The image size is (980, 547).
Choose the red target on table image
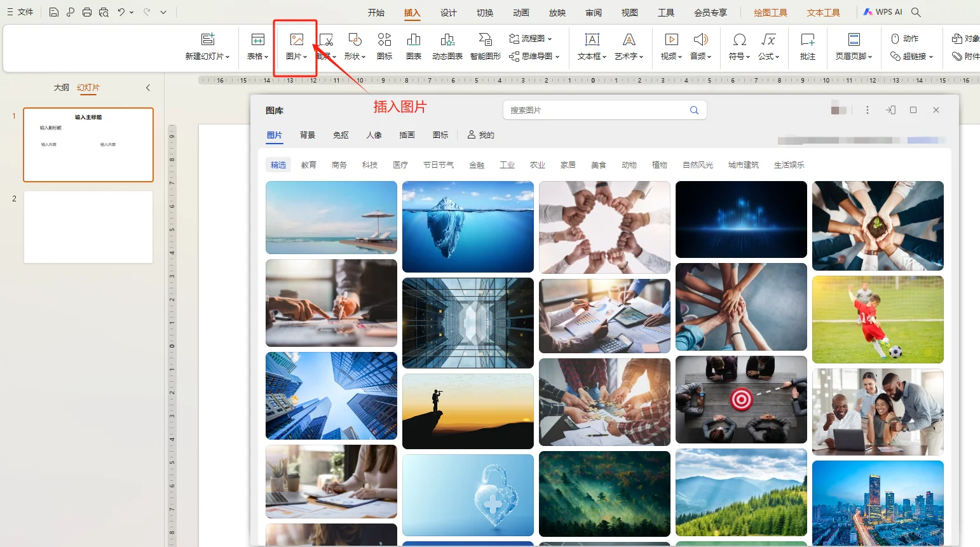pos(741,400)
